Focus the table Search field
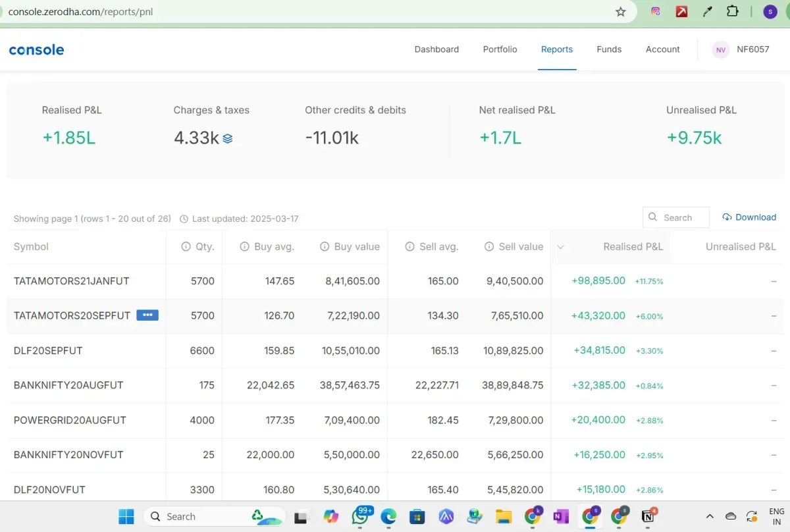The width and height of the screenshot is (790, 532). coord(676,217)
